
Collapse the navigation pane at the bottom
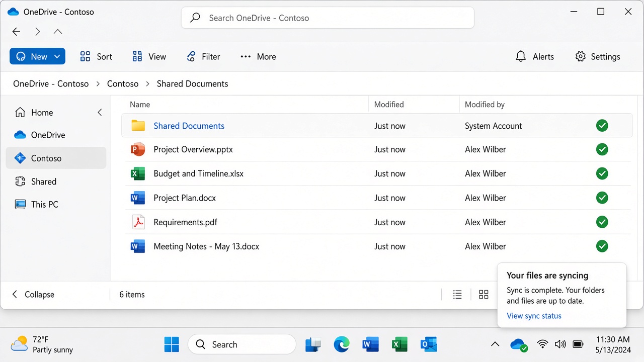(33, 295)
